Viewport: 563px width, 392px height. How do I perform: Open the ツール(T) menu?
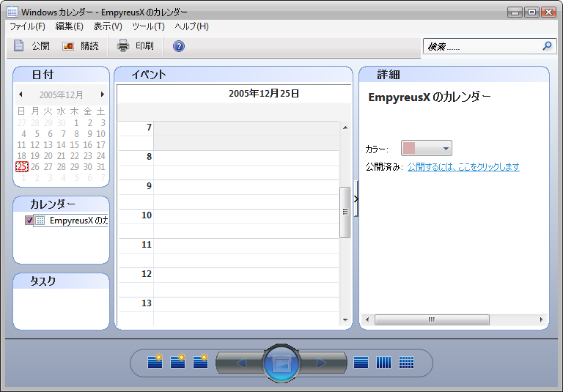(148, 26)
